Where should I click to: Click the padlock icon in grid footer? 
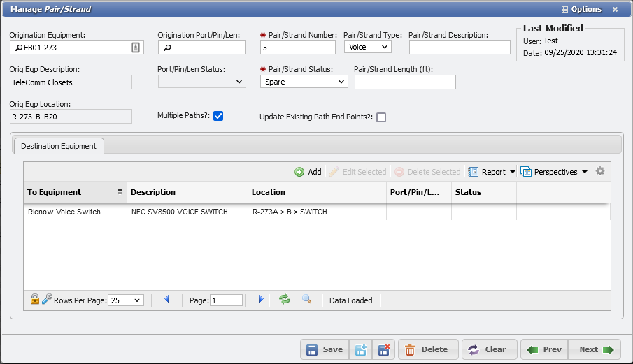(34, 300)
